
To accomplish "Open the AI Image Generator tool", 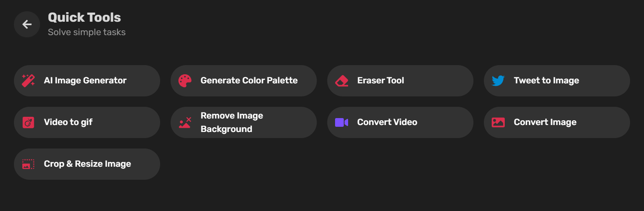I will coord(85,80).
